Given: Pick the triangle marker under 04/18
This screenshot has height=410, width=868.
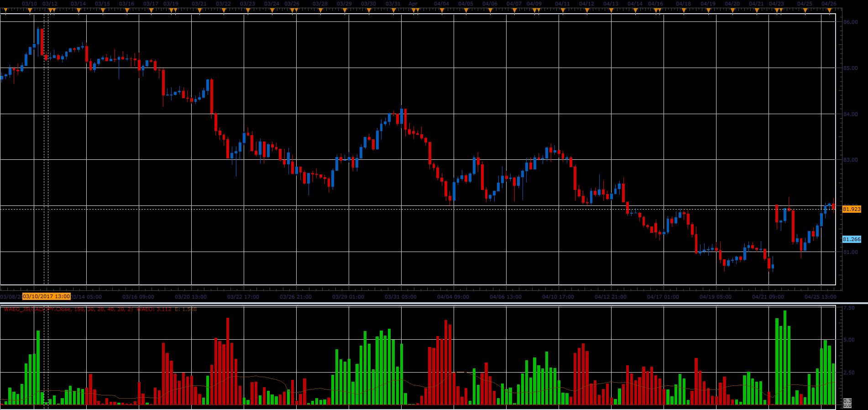Looking at the screenshot, I should pyautogui.click(x=684, y=11).
